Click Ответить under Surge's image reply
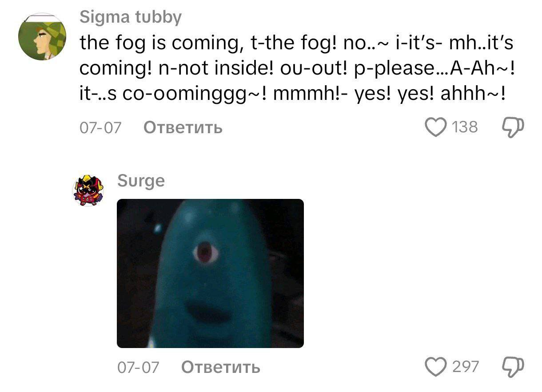 click(221, 367)
